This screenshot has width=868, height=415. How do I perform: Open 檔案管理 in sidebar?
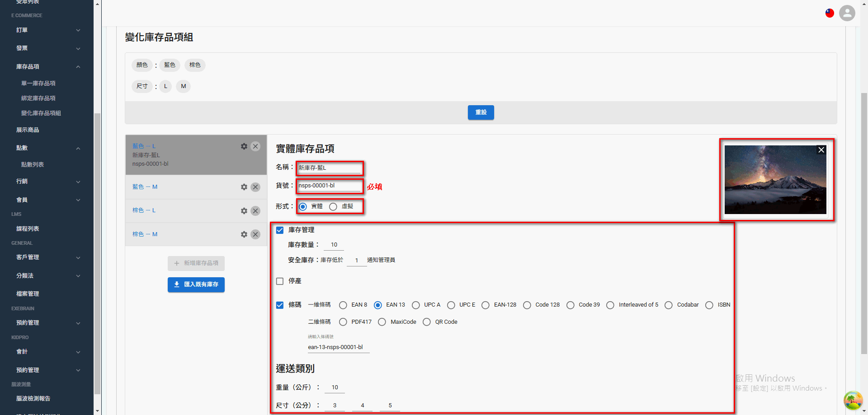28,294
